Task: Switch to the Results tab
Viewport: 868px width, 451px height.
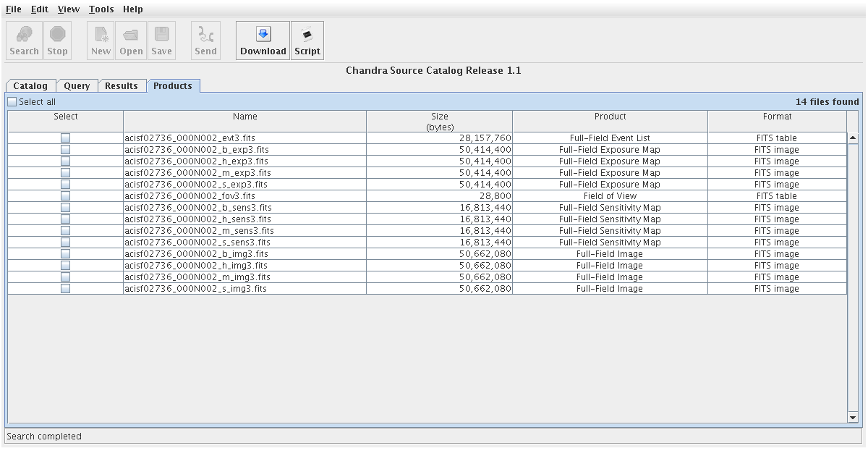Action: 121,85
